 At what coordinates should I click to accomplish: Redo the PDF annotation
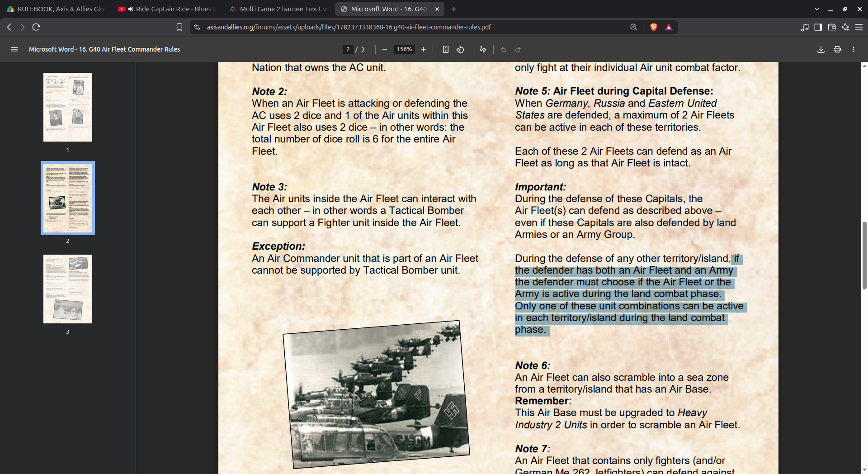click(518, 49)
